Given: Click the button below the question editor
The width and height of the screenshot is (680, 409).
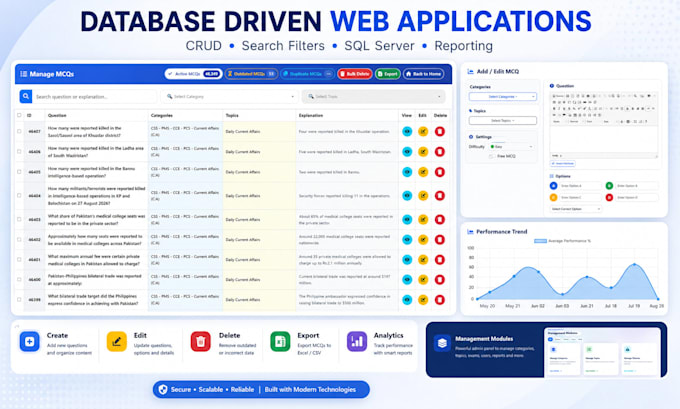Looking at the screenshot, I should click(x=562, y=164).
